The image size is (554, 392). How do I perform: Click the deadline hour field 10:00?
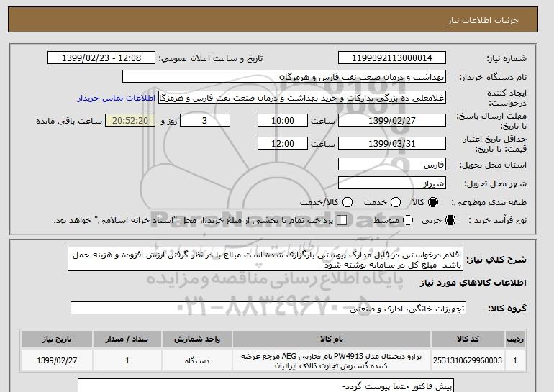pyautogui.click(x=283, y=120)
